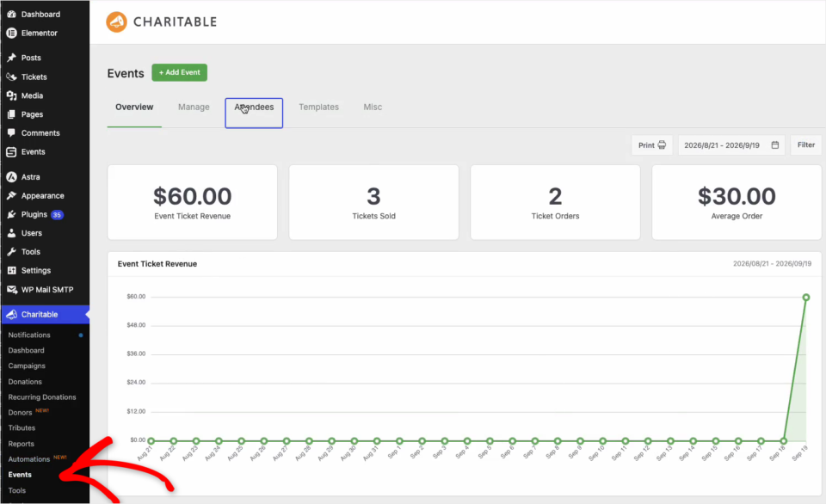Open the Users person icon
Viewport: 826px width, 504px height.
(11, 233)
